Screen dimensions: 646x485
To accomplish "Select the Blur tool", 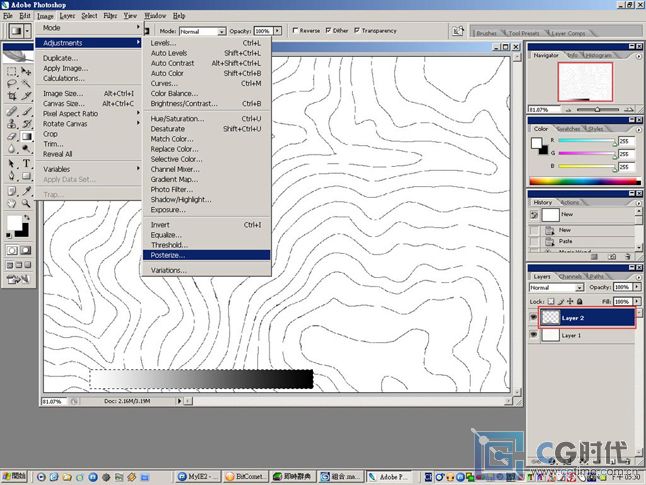I will 12,148.
